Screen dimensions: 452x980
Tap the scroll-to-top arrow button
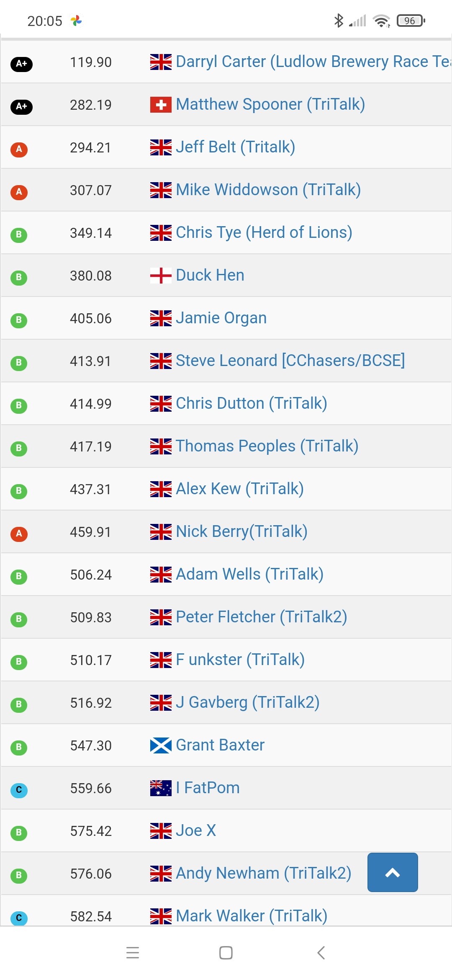392,872
